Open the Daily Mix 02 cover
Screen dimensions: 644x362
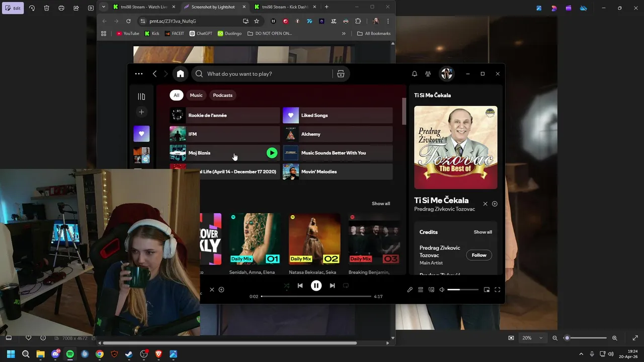tap(314, 239)
